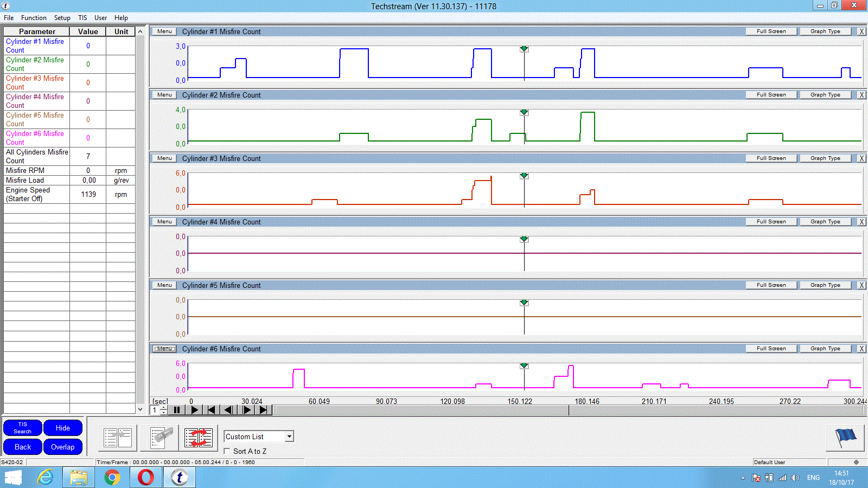The height and width of the screenshot is (488, 868).
Task: Open Google Chrome from the taskbar
Action: click(112, 477)
